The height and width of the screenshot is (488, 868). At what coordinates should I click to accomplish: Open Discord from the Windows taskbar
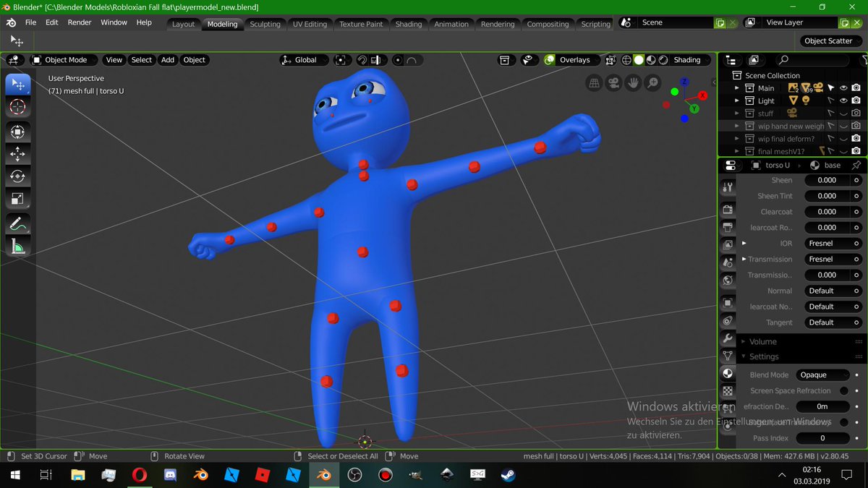click(170, 474)
